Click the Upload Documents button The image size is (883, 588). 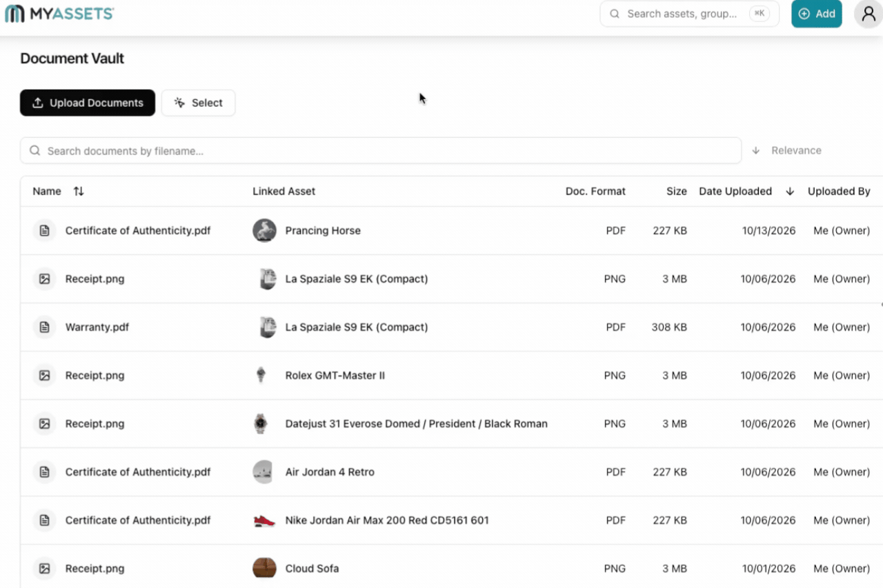point(88,103)
